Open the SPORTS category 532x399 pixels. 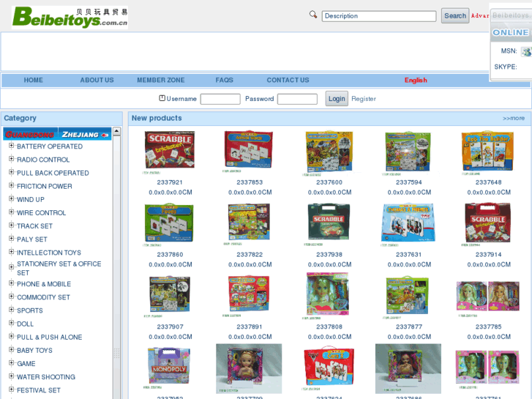30,310
